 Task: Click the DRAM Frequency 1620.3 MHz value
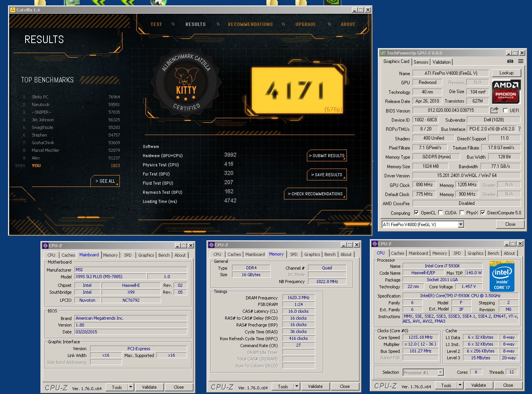(x=298, y=298)
